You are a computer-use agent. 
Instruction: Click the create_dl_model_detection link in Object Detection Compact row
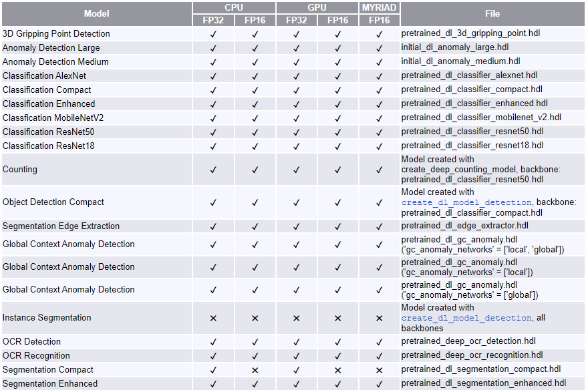click(x=466, y=202)
